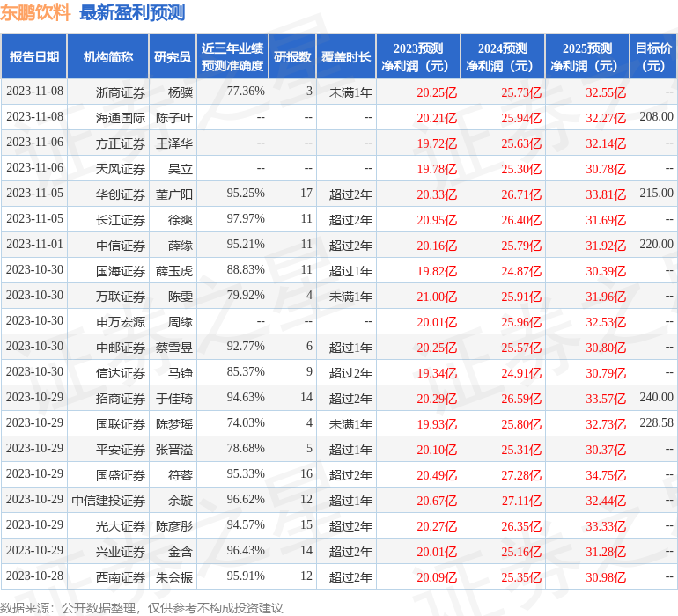Click the 240.00 target price
678x616 pixels.
656,397
